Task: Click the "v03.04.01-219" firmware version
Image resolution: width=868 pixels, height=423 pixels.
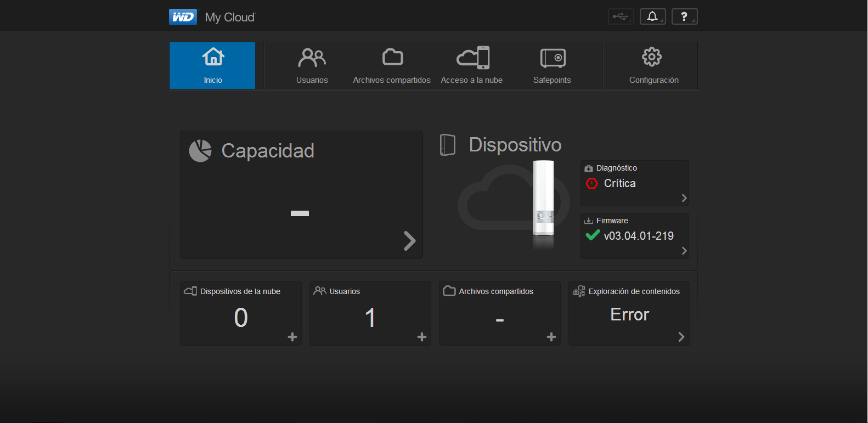Action: click(x=639, y=236)
